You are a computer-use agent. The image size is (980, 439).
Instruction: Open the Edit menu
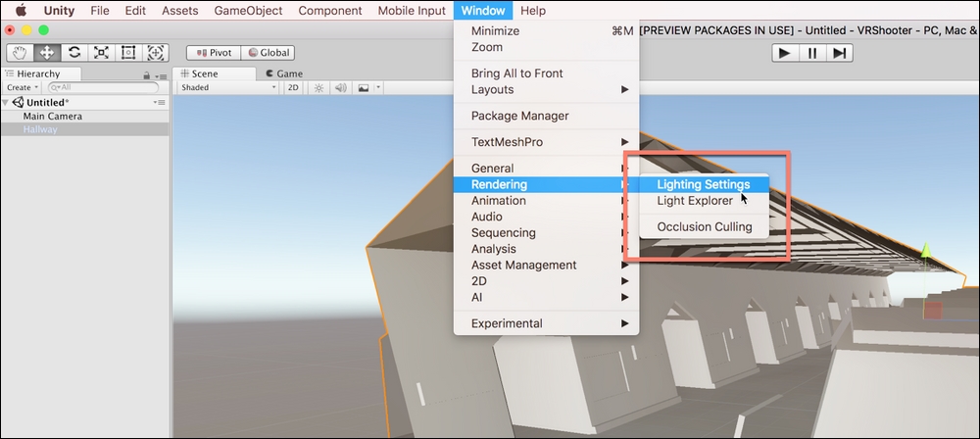tap(135, 11)
